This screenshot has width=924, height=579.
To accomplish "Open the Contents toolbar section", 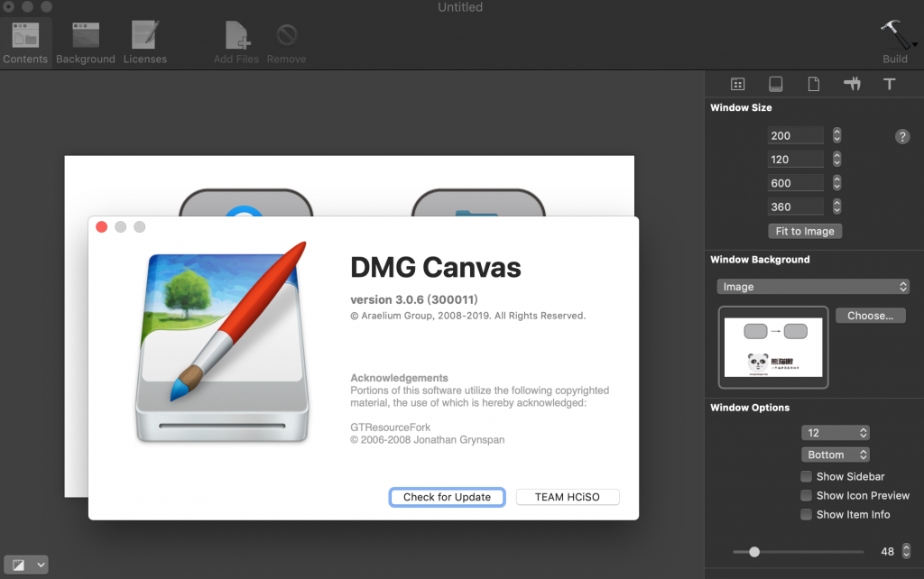I will [x=25, y=43].
